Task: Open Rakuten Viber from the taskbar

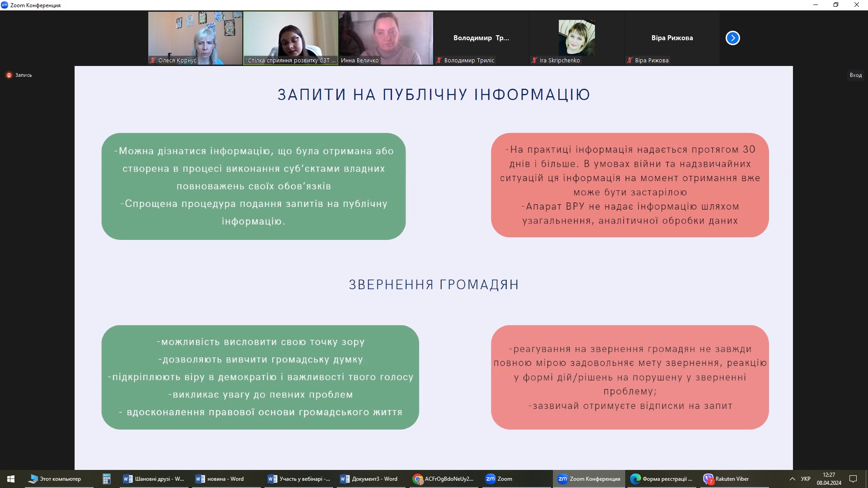Action: coord(726,479)
